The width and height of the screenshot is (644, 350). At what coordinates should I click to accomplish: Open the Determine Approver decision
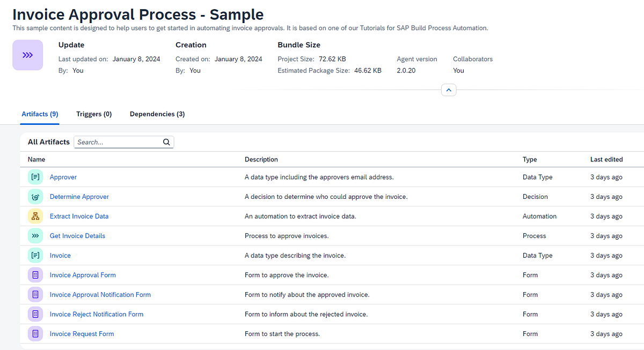click(79, 196)
